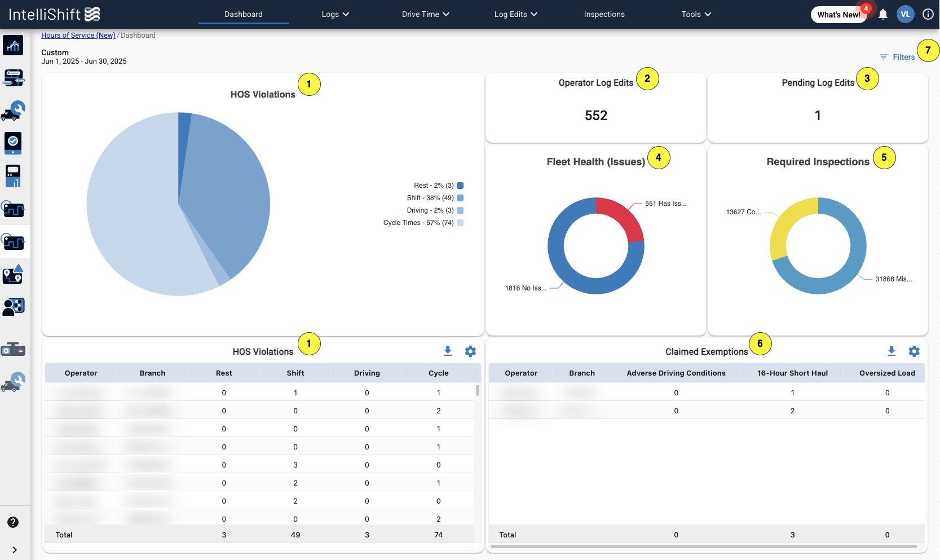
Task: Open the Logs dropdown menu
Action: point(336,14)
